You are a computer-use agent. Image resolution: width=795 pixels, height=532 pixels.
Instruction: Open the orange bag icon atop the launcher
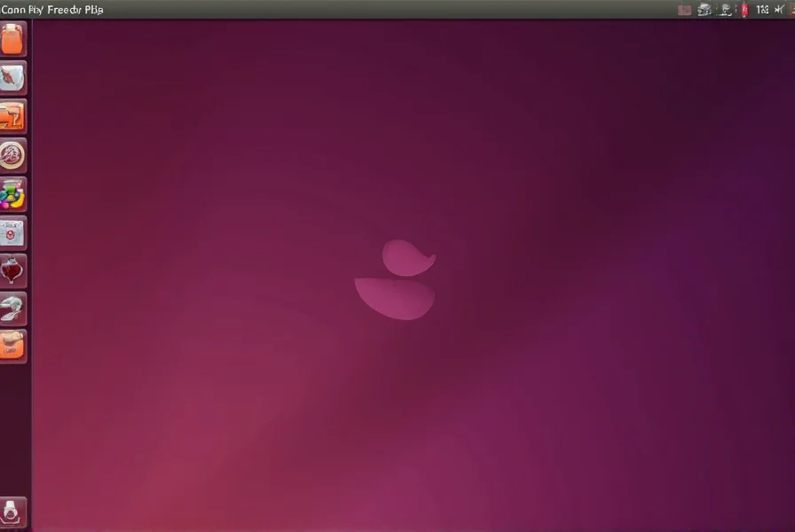(12, 39)
